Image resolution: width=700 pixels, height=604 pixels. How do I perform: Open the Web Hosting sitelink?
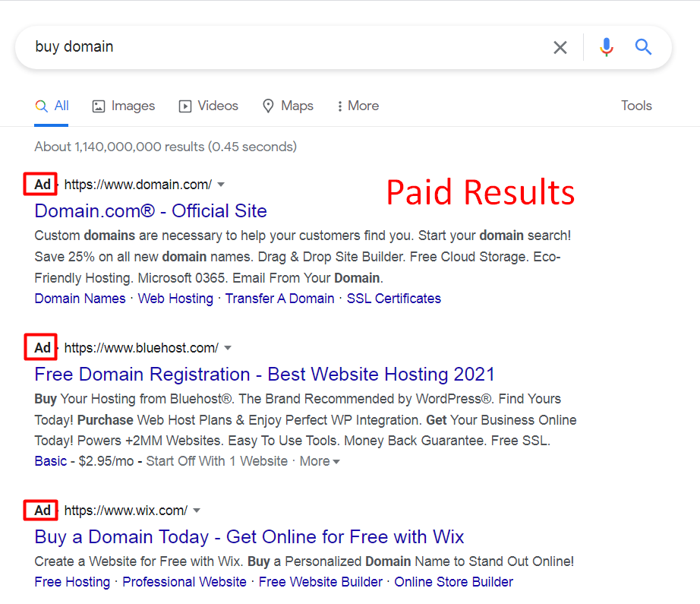[x=175, y=299]
